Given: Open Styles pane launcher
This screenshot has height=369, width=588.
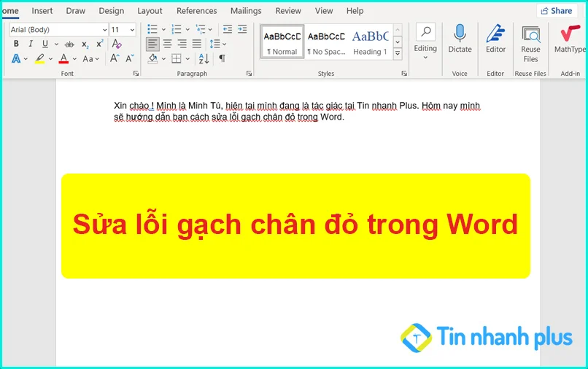Looking at the screenshot, I should click(x=404, y=74).
